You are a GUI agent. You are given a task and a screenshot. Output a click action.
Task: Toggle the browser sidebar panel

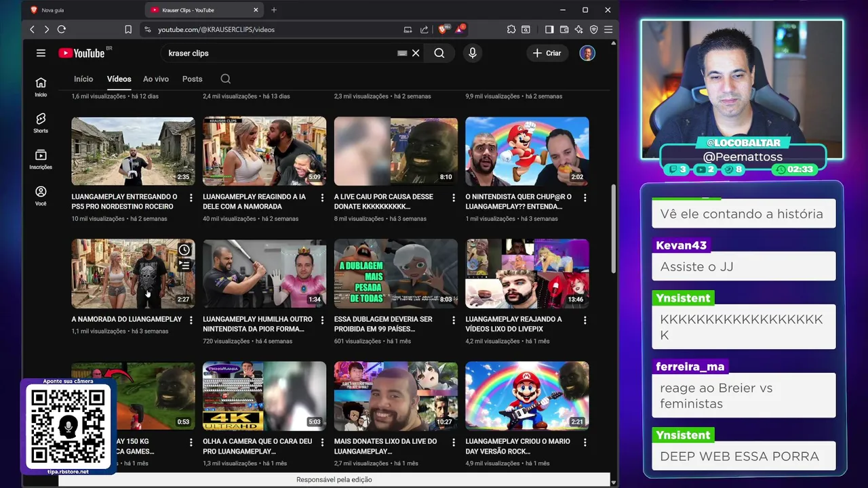point(549,29)
